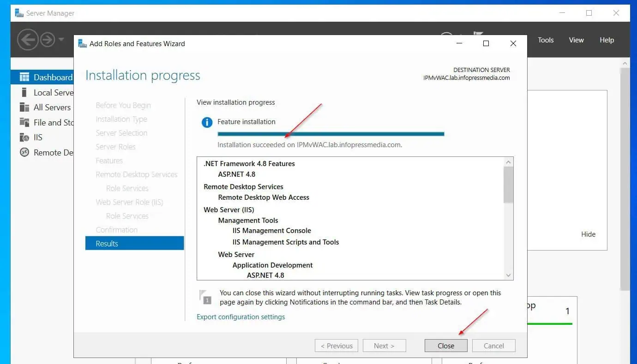
Task: Open the Help menu
Action: tap(607, 40)
